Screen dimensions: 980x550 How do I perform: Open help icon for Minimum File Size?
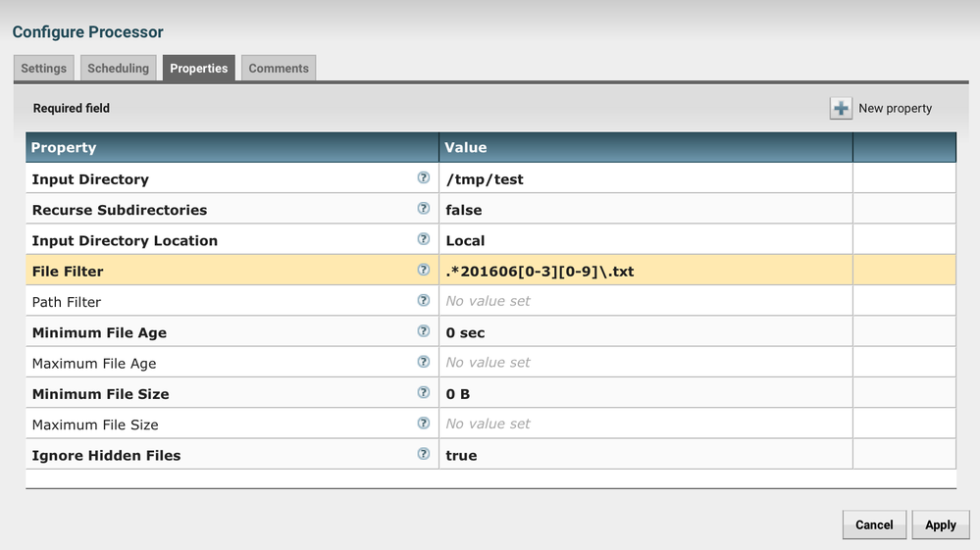pyautogui.click(x=423, y=391)
